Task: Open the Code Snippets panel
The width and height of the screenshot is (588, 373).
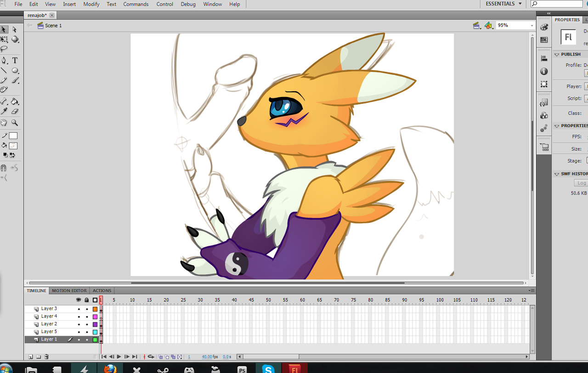Action: [544, 102]
